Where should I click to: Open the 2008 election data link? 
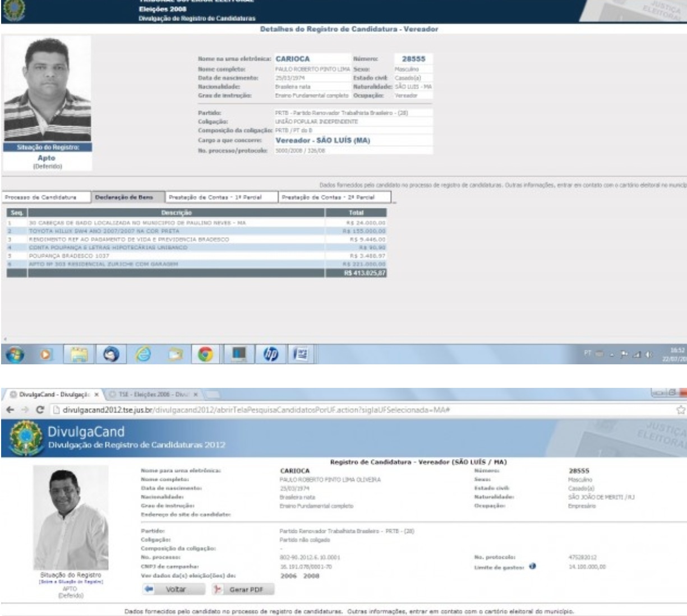[311, 576]
